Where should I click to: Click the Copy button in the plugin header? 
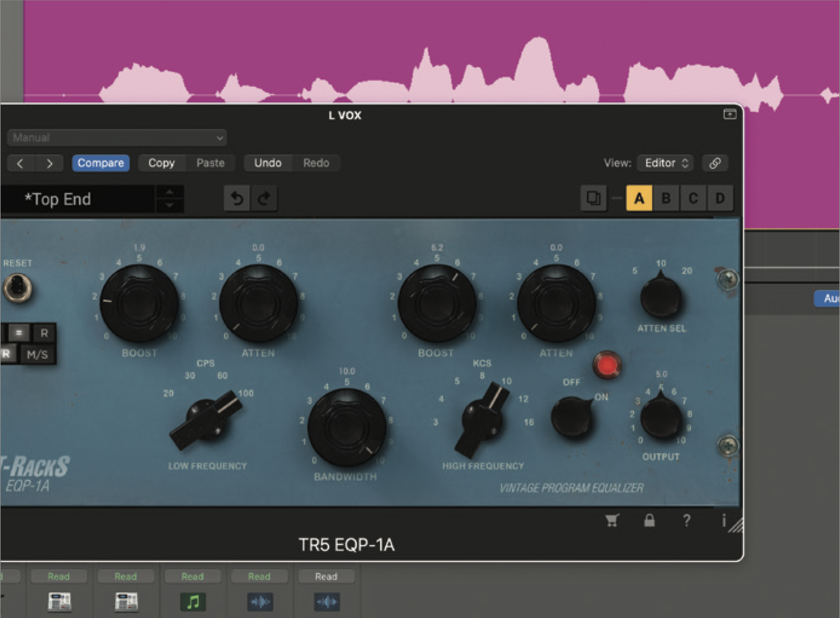pos(160,163)
